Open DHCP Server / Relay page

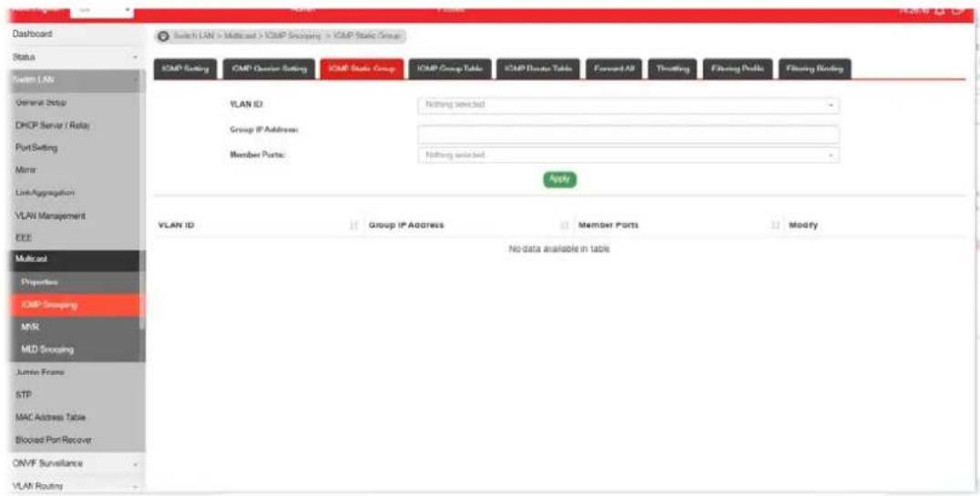[75, 125]
